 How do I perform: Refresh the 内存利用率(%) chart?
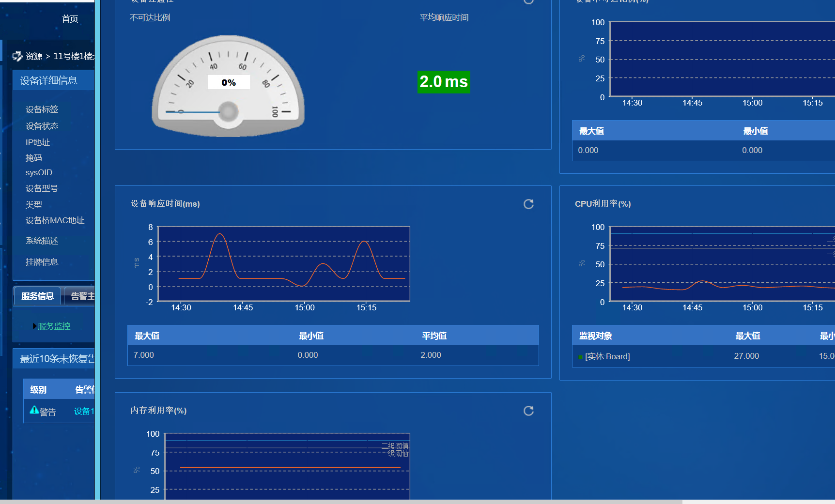(528, 411)
